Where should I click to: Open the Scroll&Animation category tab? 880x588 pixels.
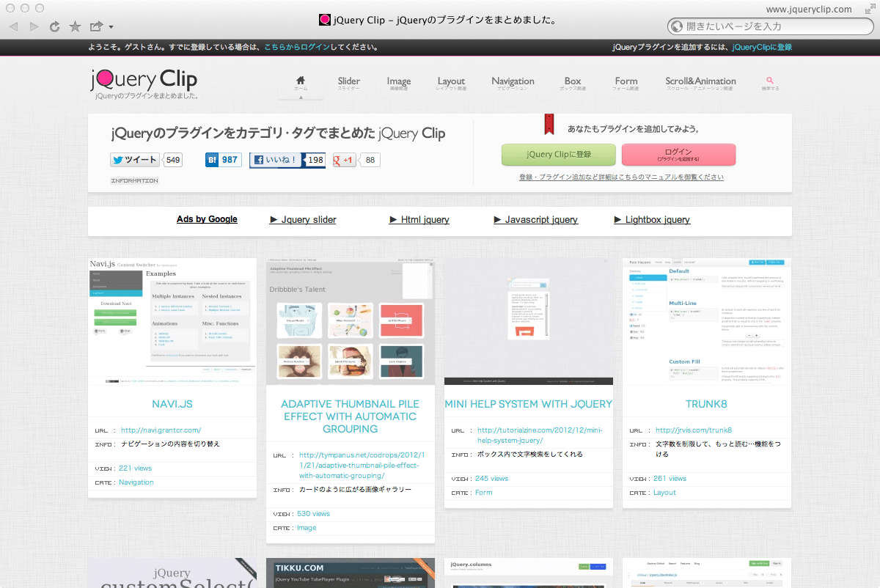click(700, 83)
